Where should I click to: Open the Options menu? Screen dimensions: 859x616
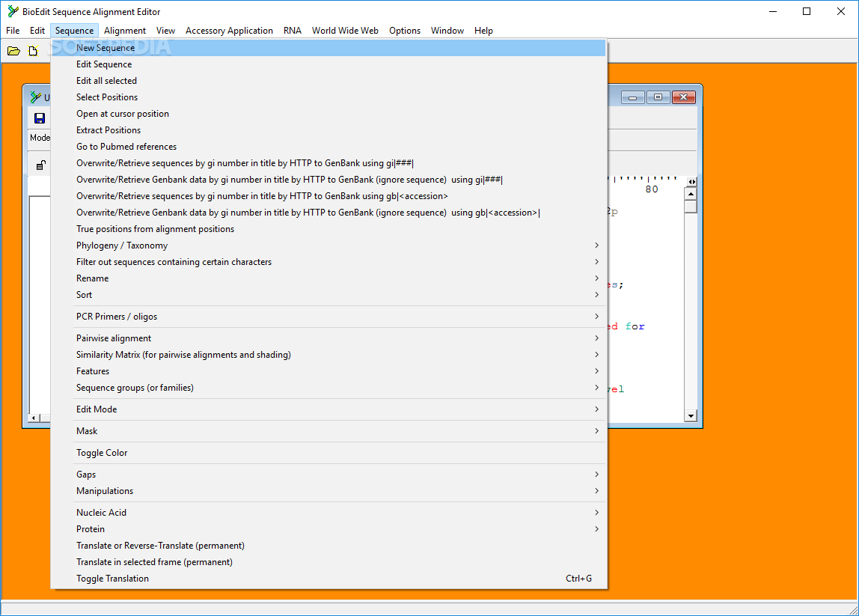click(405, 31)
